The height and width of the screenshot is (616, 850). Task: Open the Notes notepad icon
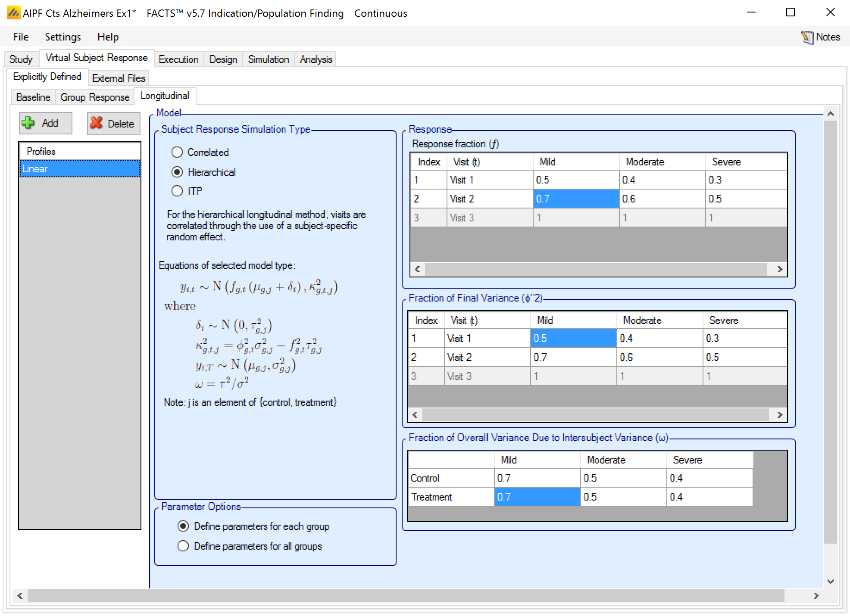click(807, 37)
